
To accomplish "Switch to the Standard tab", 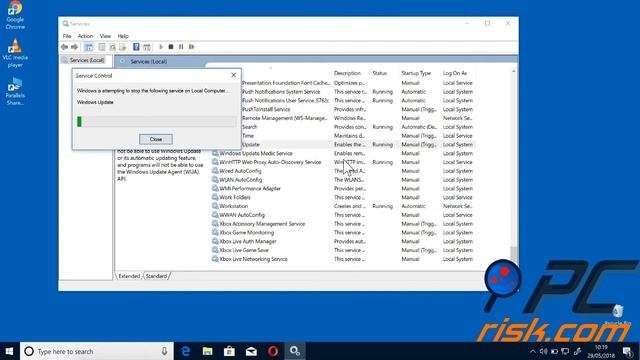I will coord(156,276).
